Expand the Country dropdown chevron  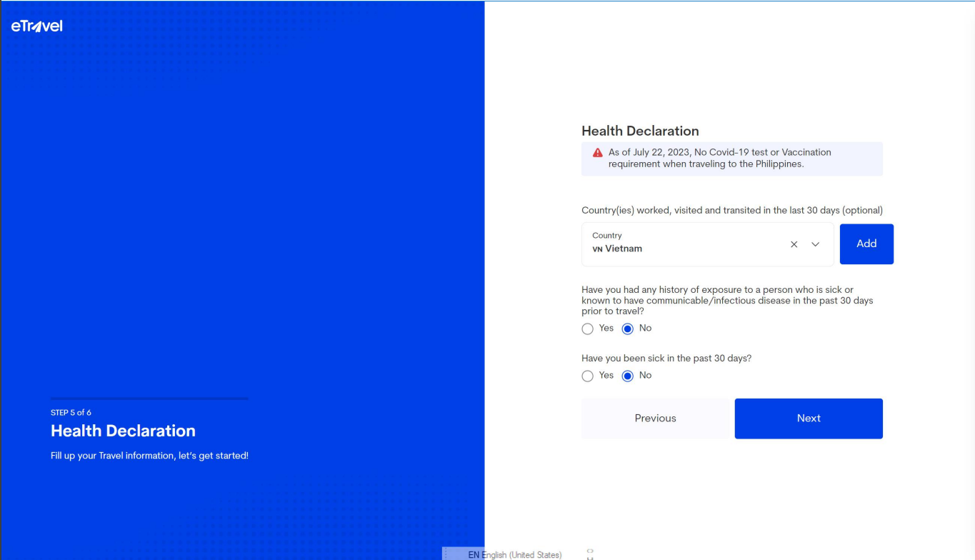pos(815,244)
